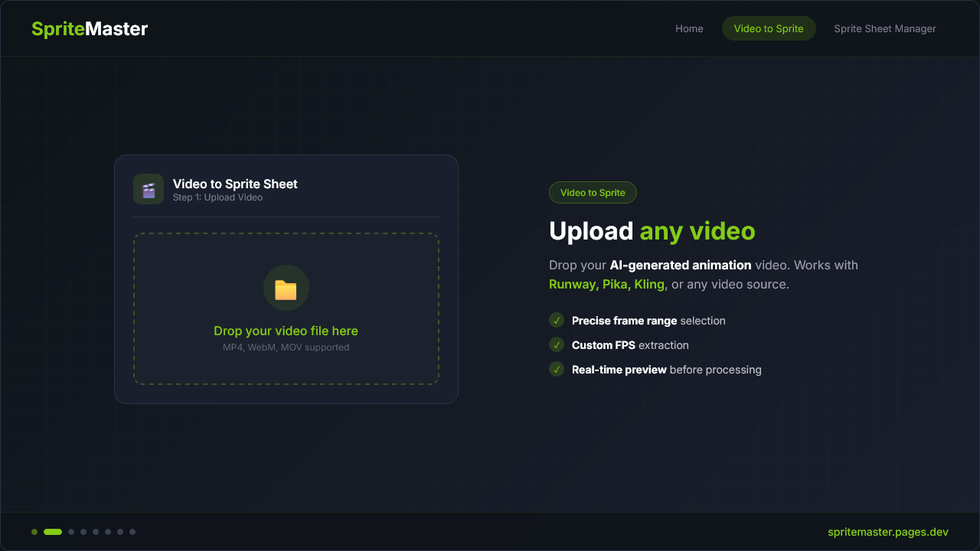Click the checkmark beside Real-time preview

click(557, 369)
